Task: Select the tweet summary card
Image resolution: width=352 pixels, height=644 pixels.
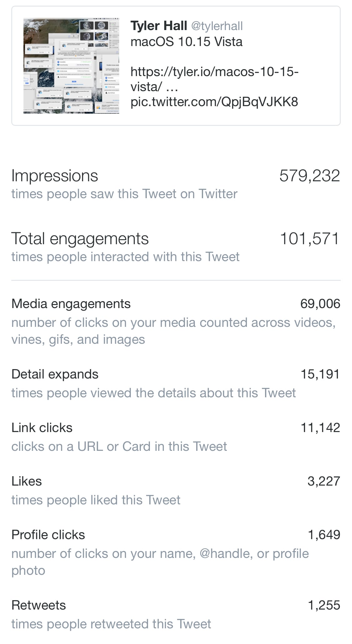Action: (175, 67)
